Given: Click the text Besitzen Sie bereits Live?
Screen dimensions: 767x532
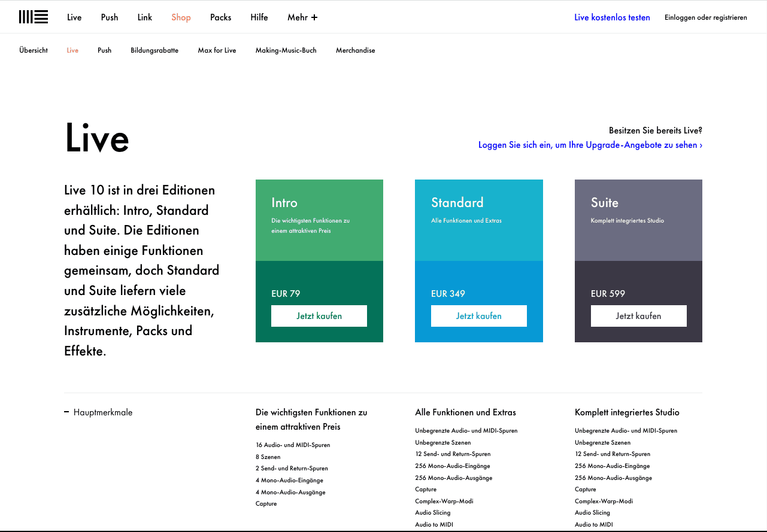Looking at the screenshot, I should tap(656, 130).
